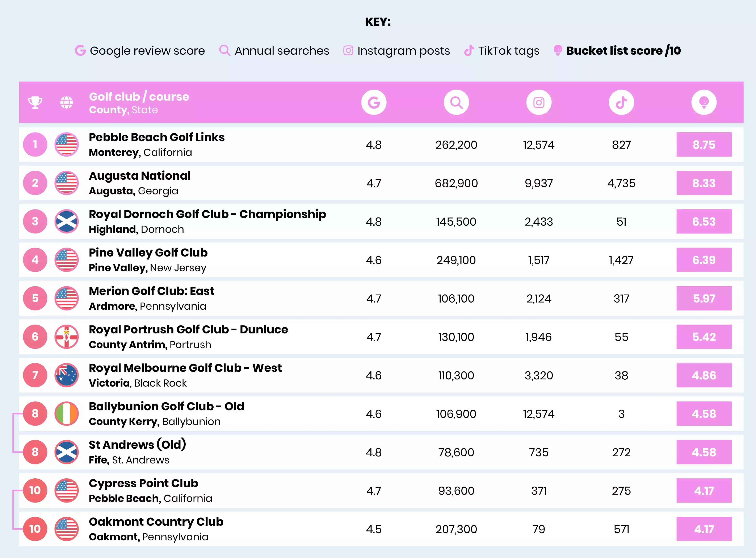Click the Google column header icon

coord(374,102)
